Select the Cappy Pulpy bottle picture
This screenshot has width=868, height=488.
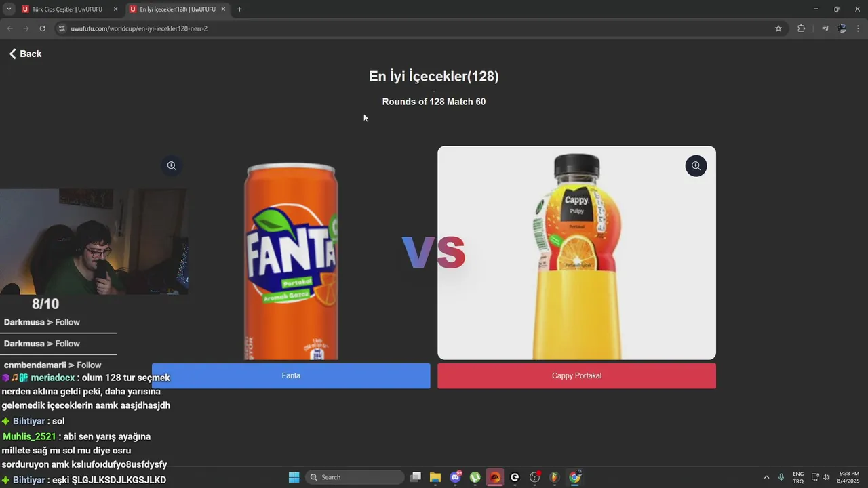coord(576,253)
